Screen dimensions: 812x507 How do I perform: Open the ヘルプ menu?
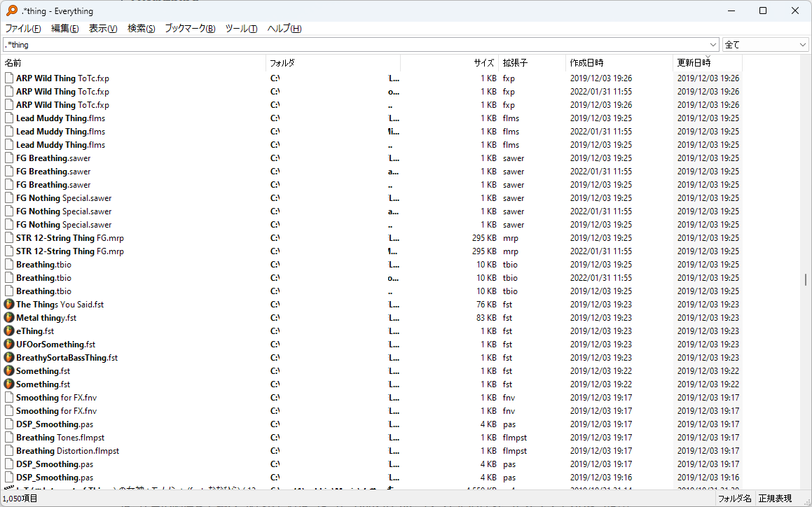tap(284, 29)
